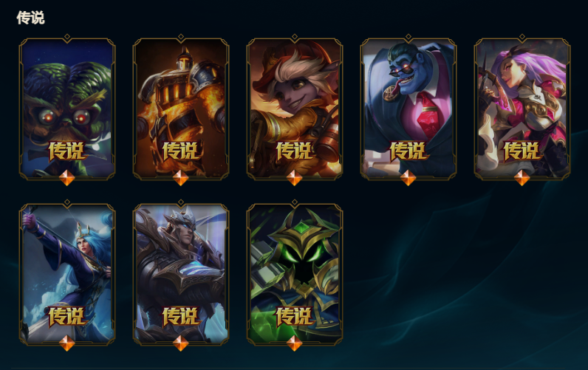
Task: Click the 传说 section heading at top left
Action: 30,18
